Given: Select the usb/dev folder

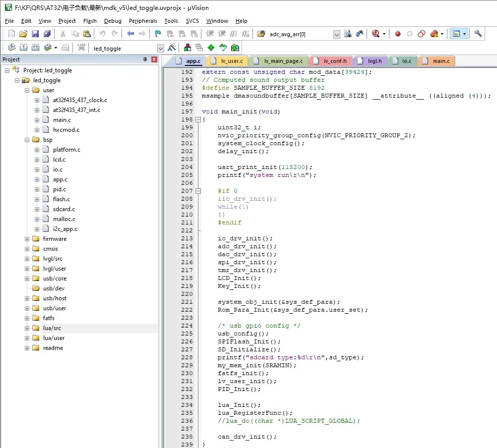Looking at the screenshot, I should point(54,288).
